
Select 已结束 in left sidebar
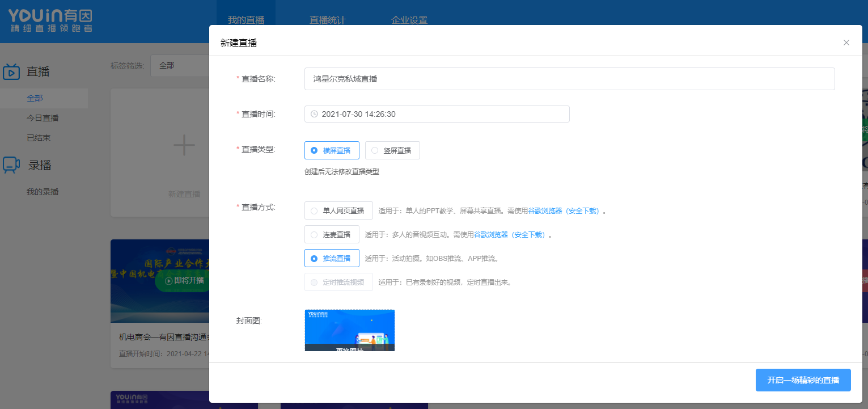coord(39,138)
